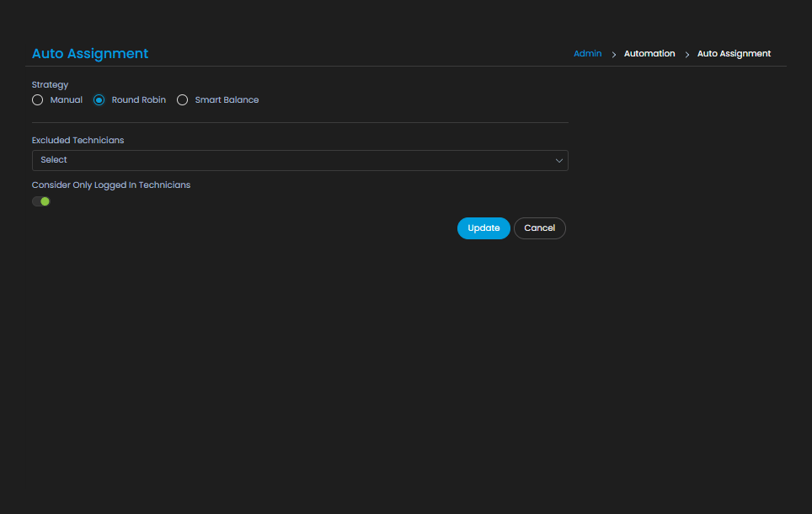This screenshot has height=514, width=812.
Task: Choose the Smart Balance strategy radio
Action: [x=182, y=100]
